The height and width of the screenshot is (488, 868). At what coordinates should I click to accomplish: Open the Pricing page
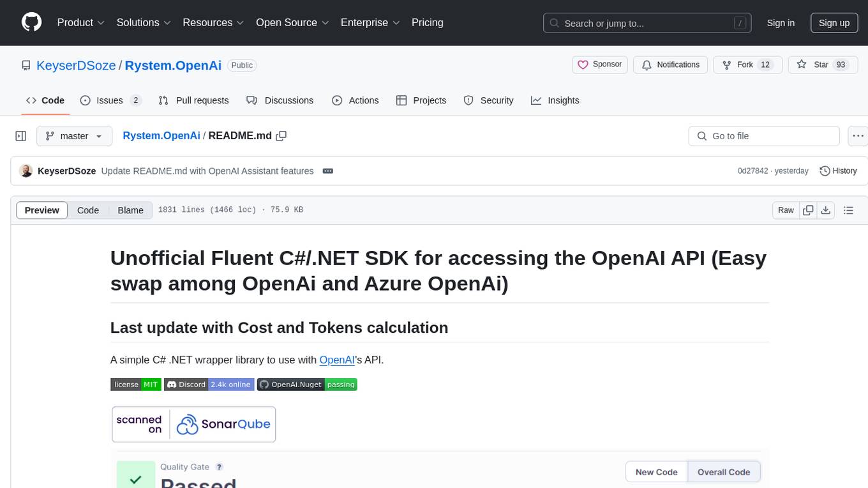pos(428,22)
